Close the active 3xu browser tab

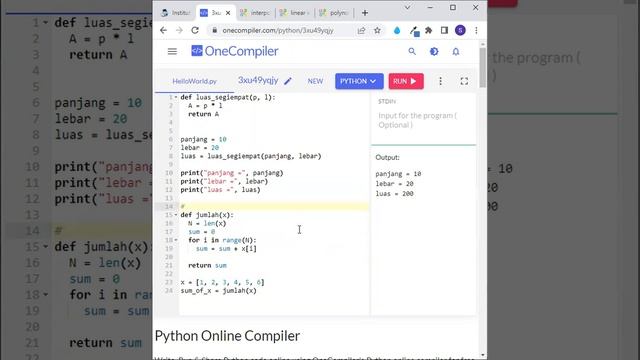point(228,13)
